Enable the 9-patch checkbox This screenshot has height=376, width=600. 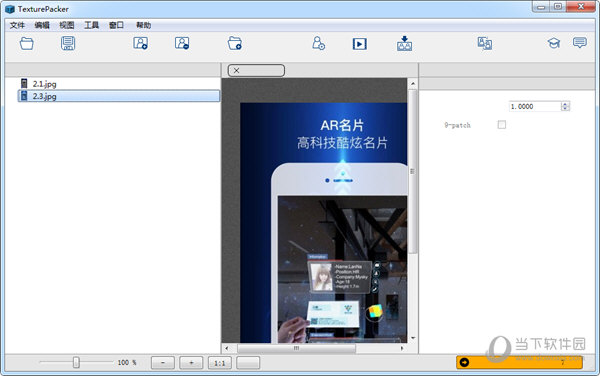tap(502, 125)
